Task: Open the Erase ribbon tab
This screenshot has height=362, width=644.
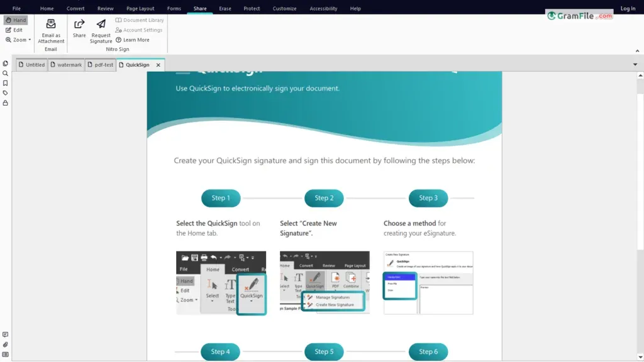Action: point(225,8)
